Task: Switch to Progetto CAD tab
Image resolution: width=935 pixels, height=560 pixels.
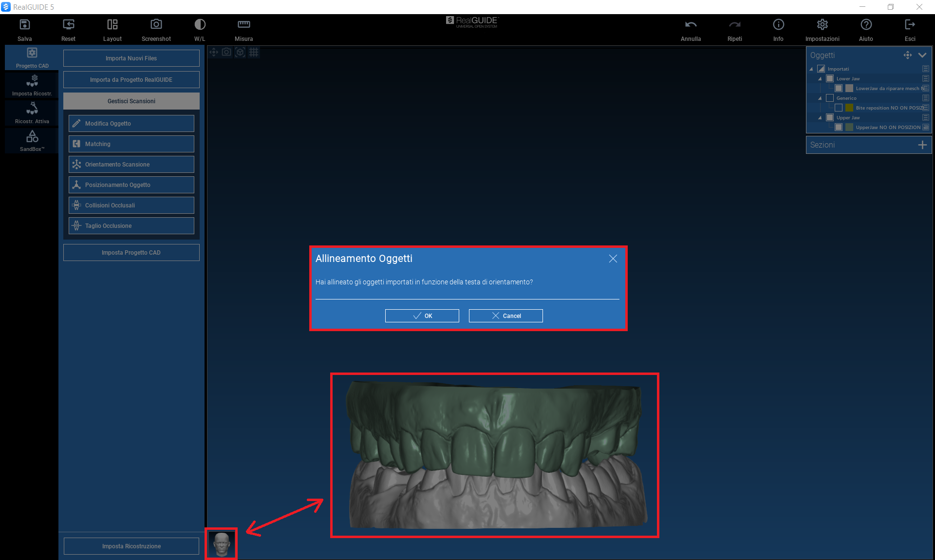Action: coord(32,57)
